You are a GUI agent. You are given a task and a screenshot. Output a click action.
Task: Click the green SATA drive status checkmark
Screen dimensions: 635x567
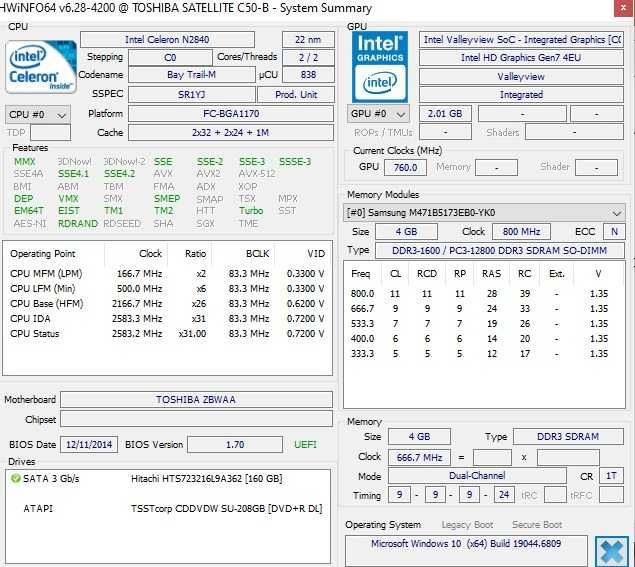click(16, 479)
